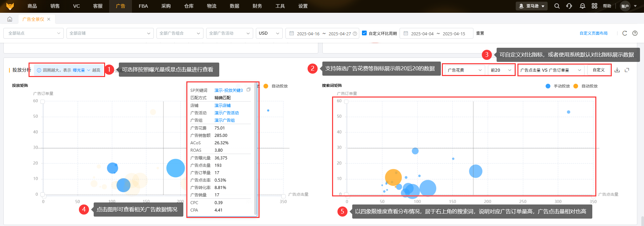This screenshot has width=644, height=226.
Task: Open the 采购 menu
Action: tap(166, 6)
